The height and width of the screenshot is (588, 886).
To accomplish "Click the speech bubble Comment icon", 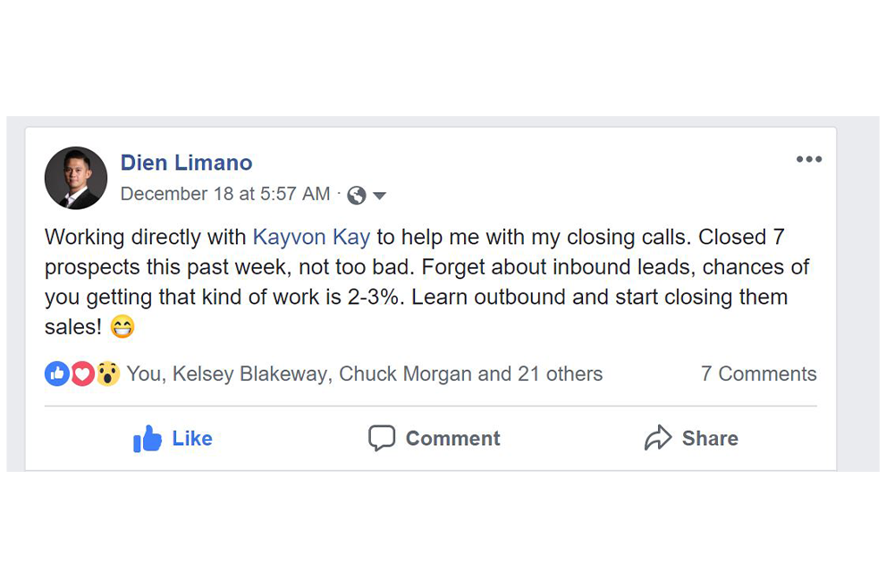I will pyautogui.click(x=382, y=438).
